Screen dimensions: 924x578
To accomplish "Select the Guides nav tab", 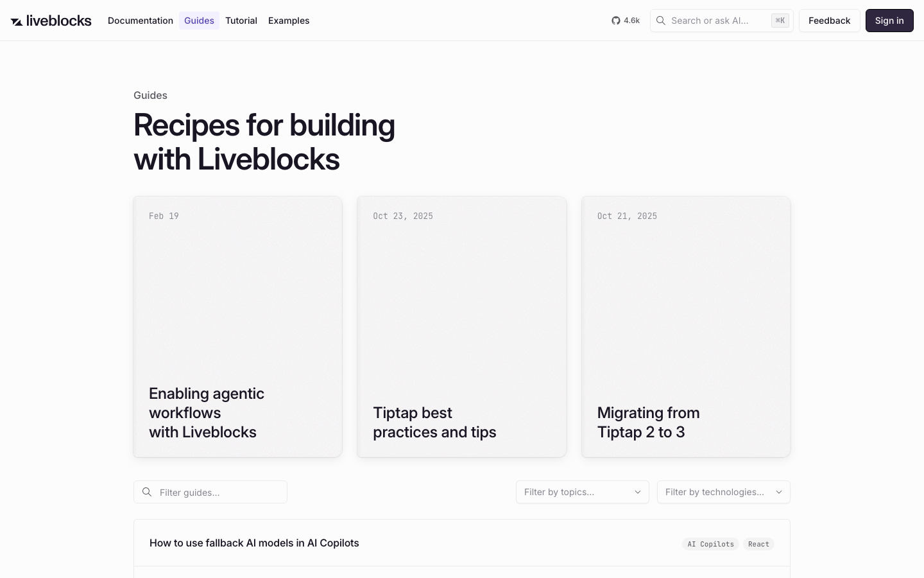I will click(x=199, y=21).
